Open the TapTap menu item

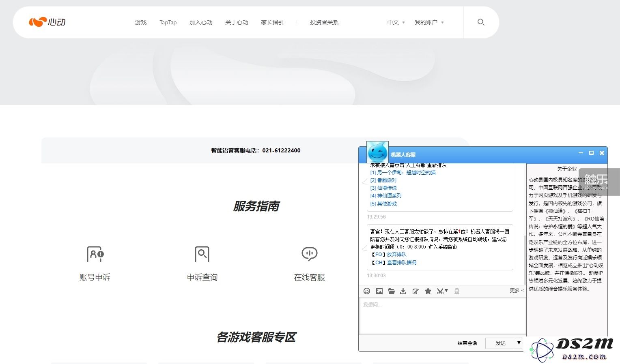(x=168, y=22)
